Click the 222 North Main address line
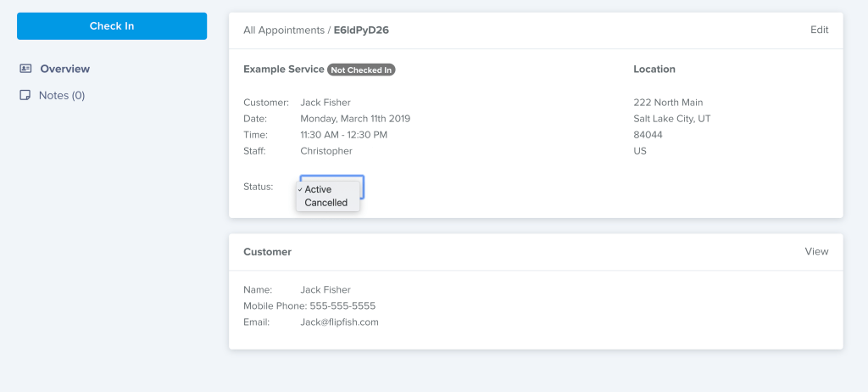868x392 pixels. tap(668, 103)
